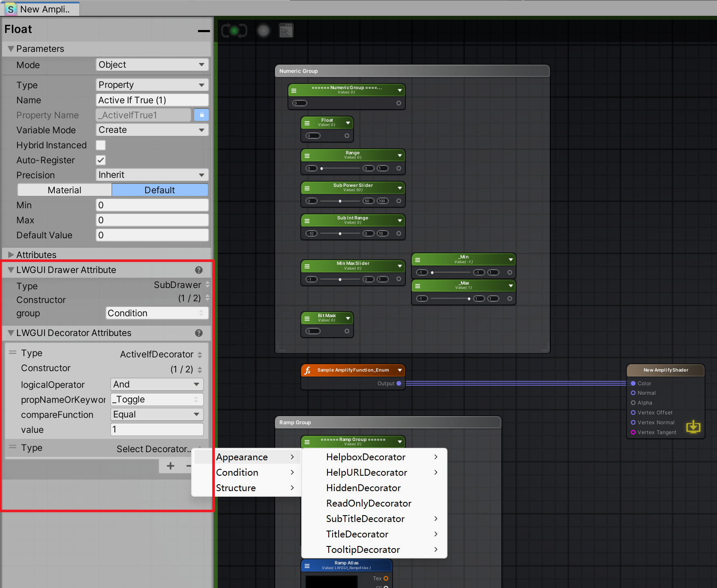
Task: Open the Precision dropdown set to Inherit
Action: pos(152,175)
